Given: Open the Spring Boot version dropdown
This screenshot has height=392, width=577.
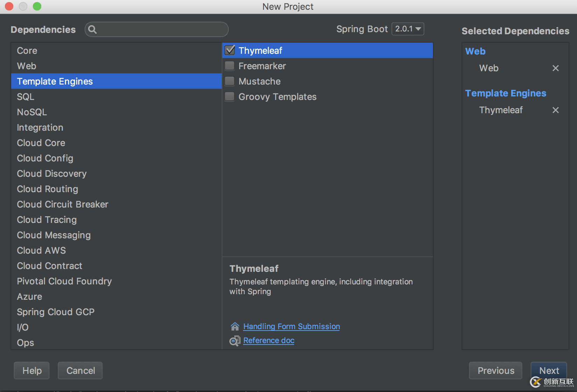Looking at the screenshot, I should pos(408,29).
